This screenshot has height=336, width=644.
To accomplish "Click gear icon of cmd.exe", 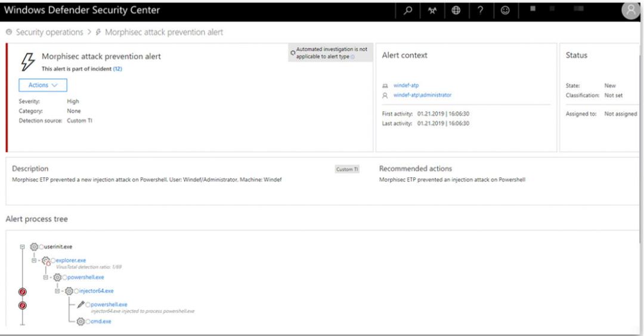I will (81, 321).
